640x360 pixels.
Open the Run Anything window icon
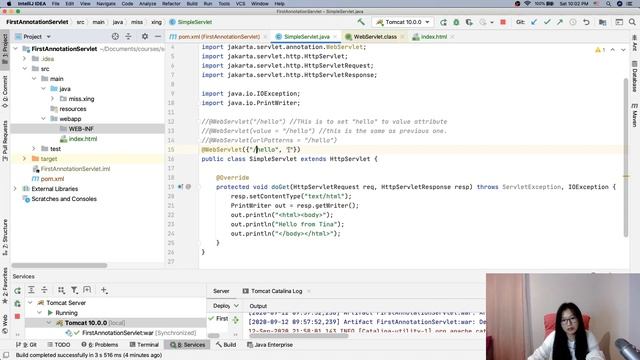[x=619, y=22]
